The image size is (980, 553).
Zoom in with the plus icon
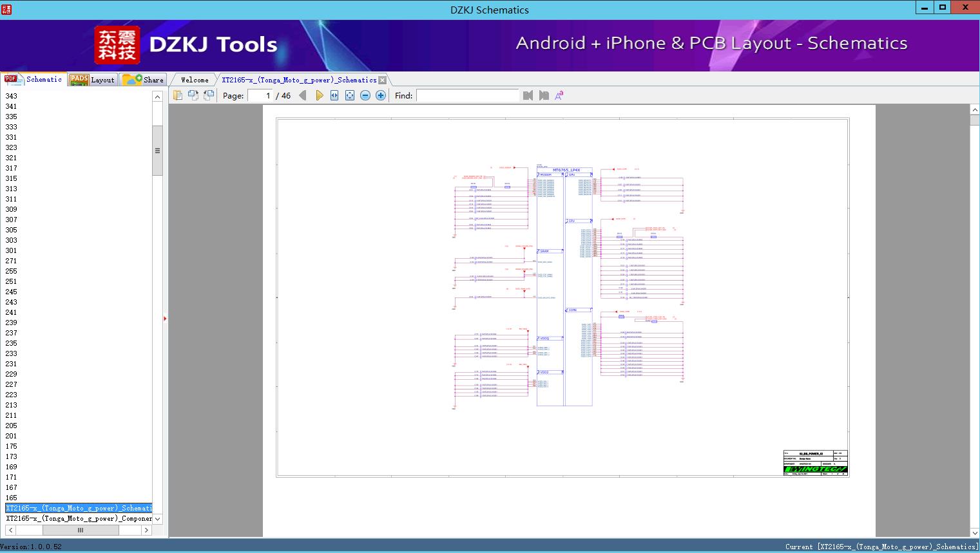(x=381, y=95)
